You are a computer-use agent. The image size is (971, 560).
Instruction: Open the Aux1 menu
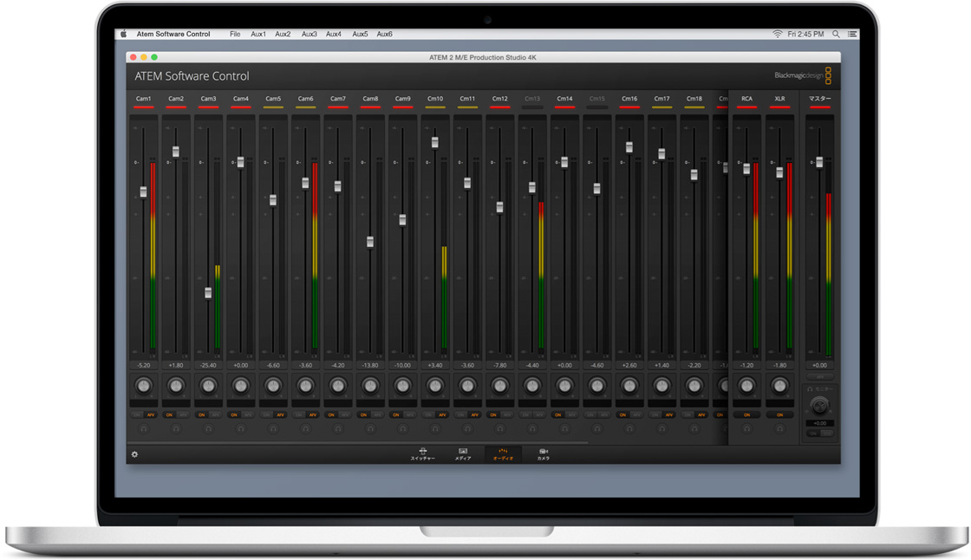[x=258, y=34]
